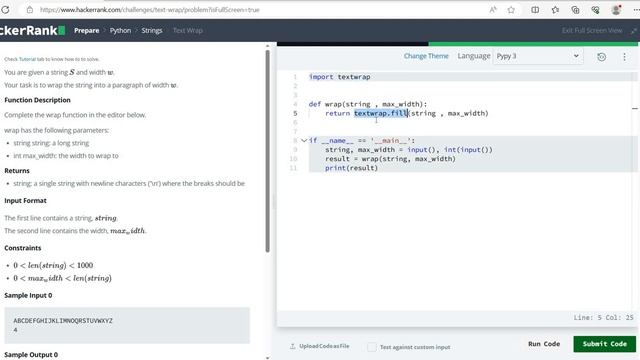
Task: Click the def wrap code line
Action: pos(368,104)
